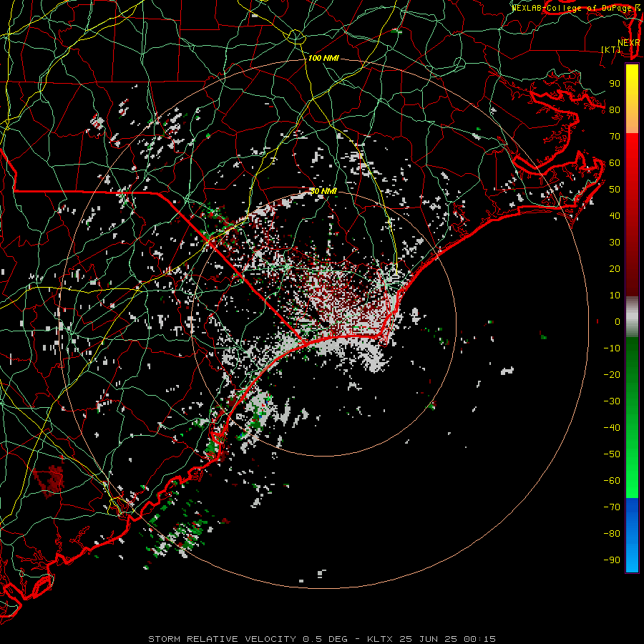644x644 pixels.
Task: Click the 50 NMI range ring label
Action: (323, 191)
